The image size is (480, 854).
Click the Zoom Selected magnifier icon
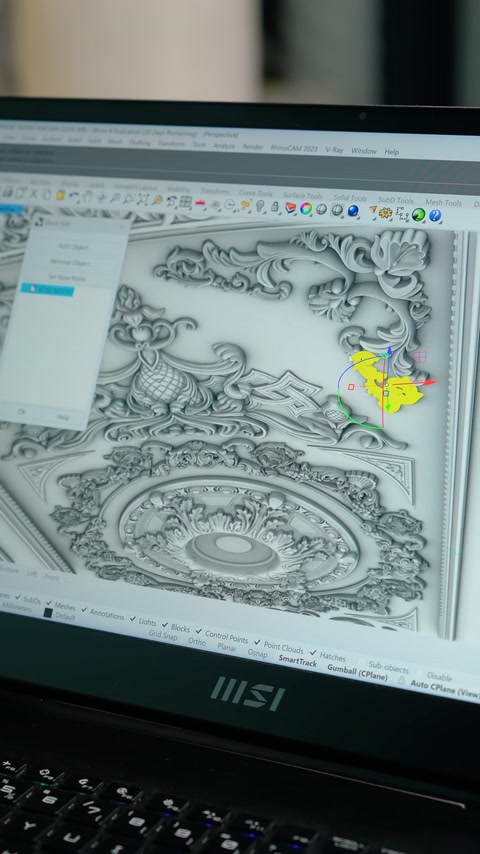click(x=157, y=200)
